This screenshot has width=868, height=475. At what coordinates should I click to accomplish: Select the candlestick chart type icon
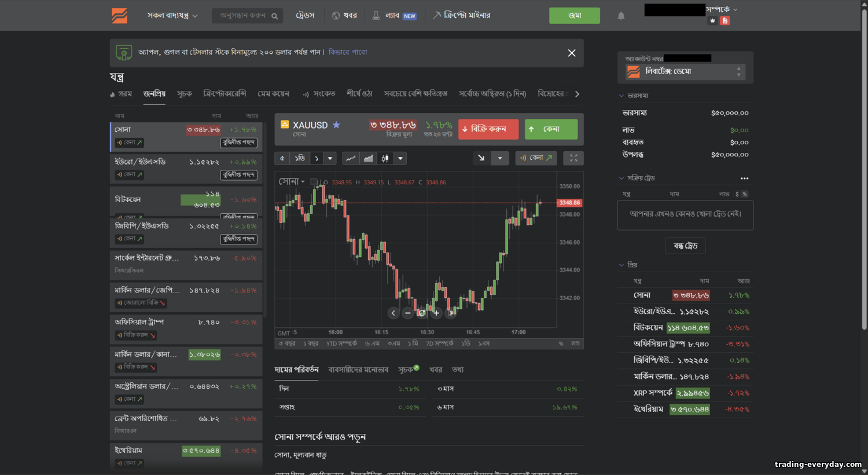tap(385, 158)
